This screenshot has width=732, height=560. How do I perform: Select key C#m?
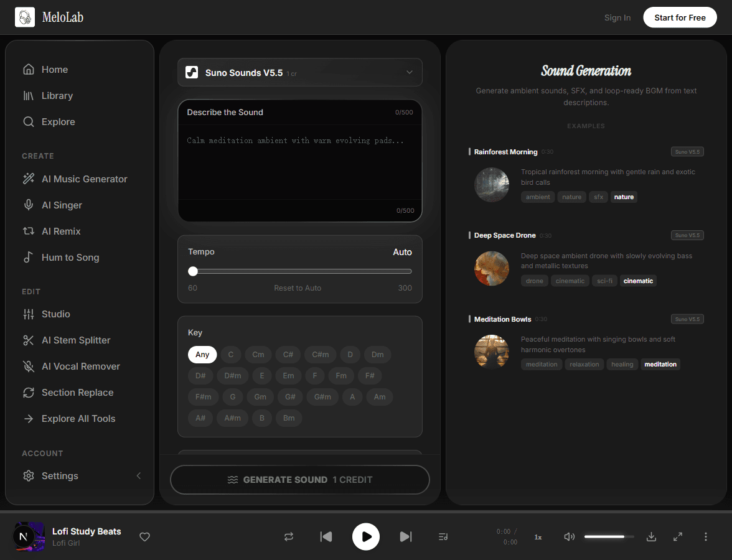(320, 355)
